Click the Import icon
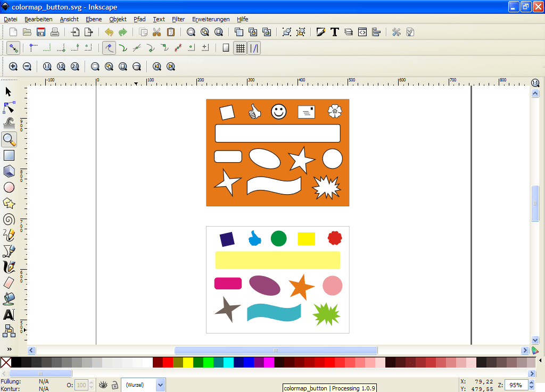545x392 pixels. point(75,32)
